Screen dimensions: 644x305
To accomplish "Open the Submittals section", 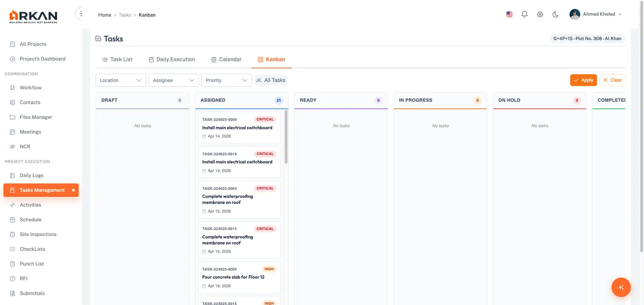I will click(x=32, y=293).
